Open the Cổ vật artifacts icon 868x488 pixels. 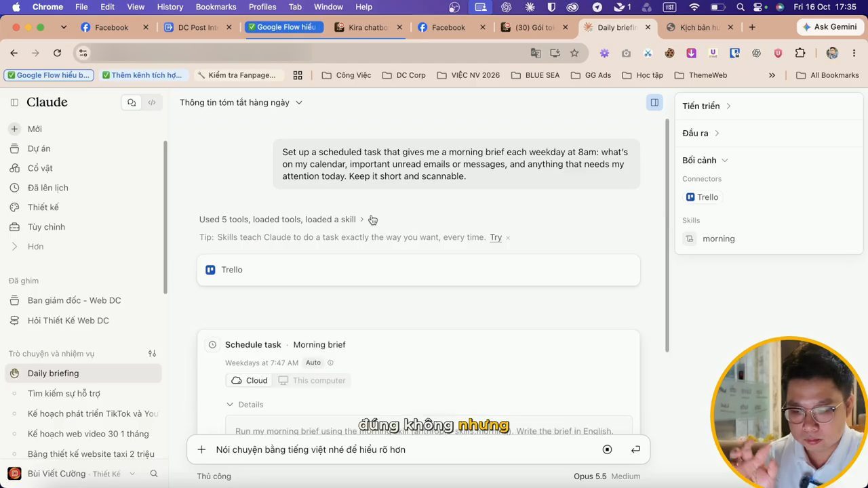coord(14,168)
